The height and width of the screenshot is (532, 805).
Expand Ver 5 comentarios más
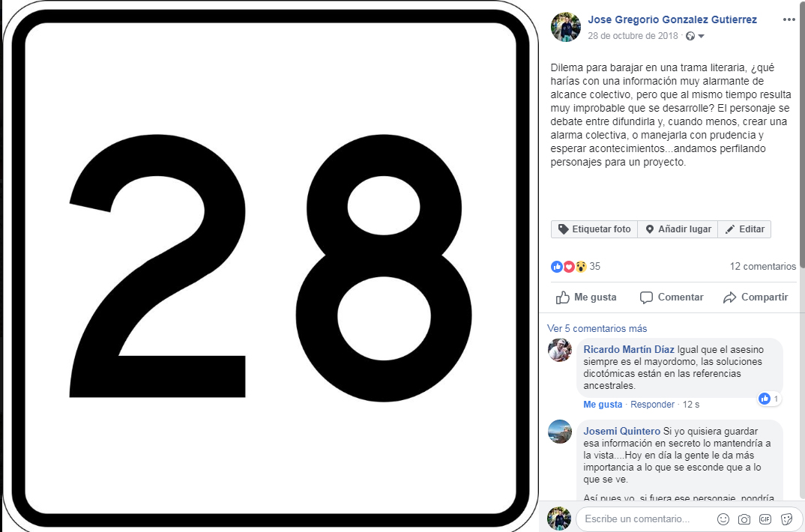[597, 328]
